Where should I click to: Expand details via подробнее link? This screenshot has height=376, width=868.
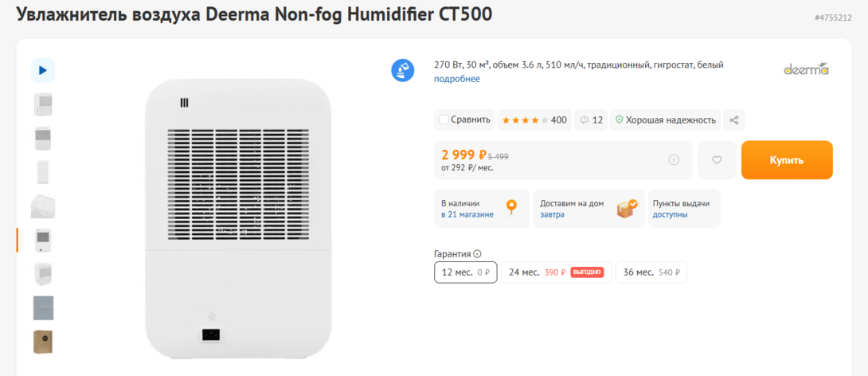[x=457, y=79]
